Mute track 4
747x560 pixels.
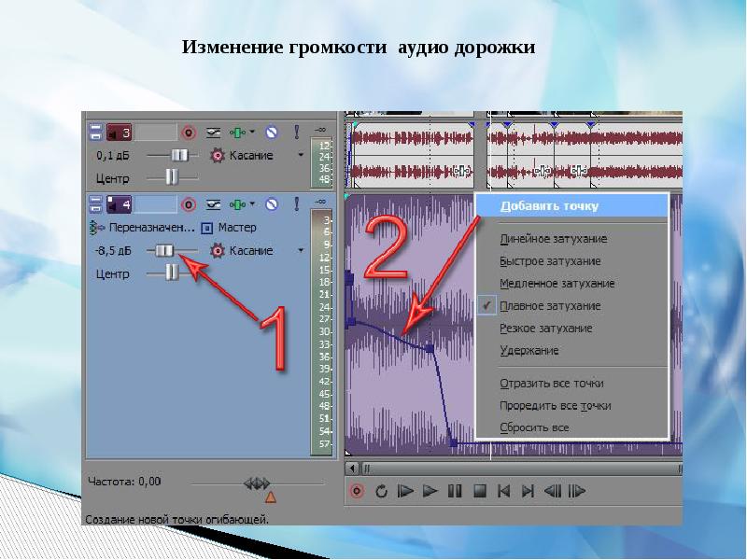(271, 203)
